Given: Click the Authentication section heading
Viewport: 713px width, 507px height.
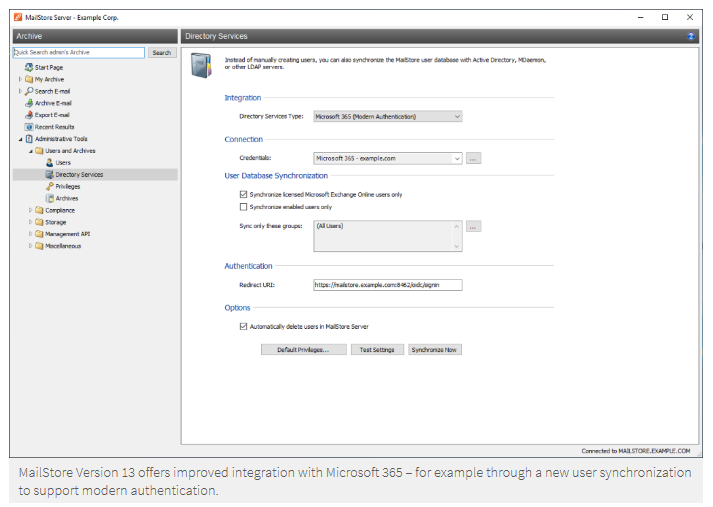Looking at the screenshot, I should (x=248, y=266).
